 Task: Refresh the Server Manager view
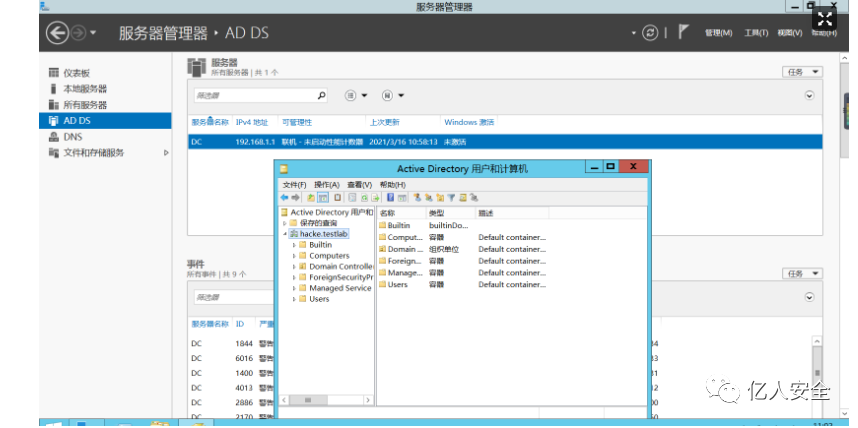tap(650, 33)
